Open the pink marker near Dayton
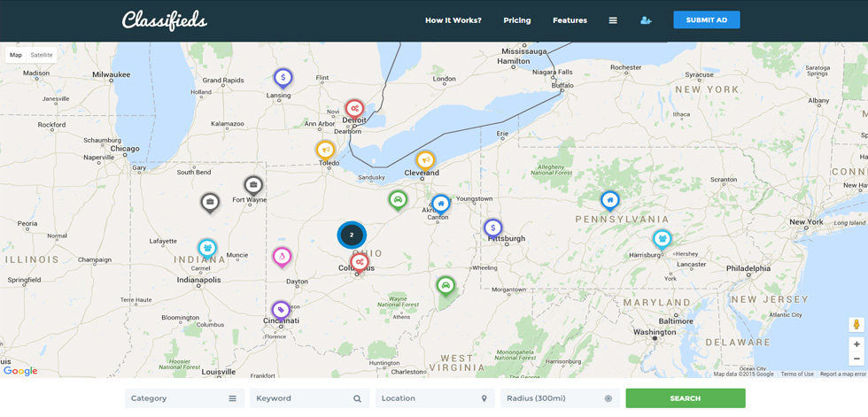Screen dimensions: 868x417 tap(282, 257)
